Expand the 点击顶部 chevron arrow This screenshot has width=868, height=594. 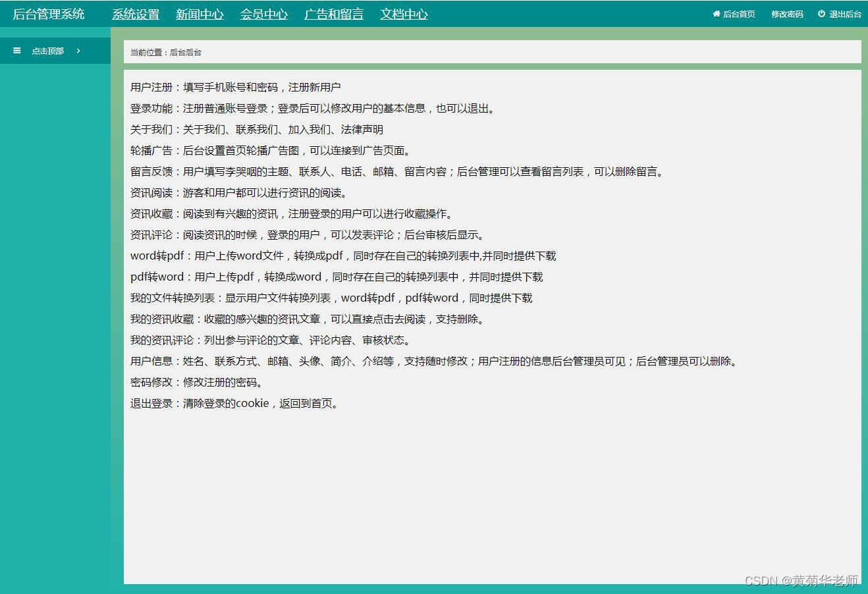click(x=77, y=50)
